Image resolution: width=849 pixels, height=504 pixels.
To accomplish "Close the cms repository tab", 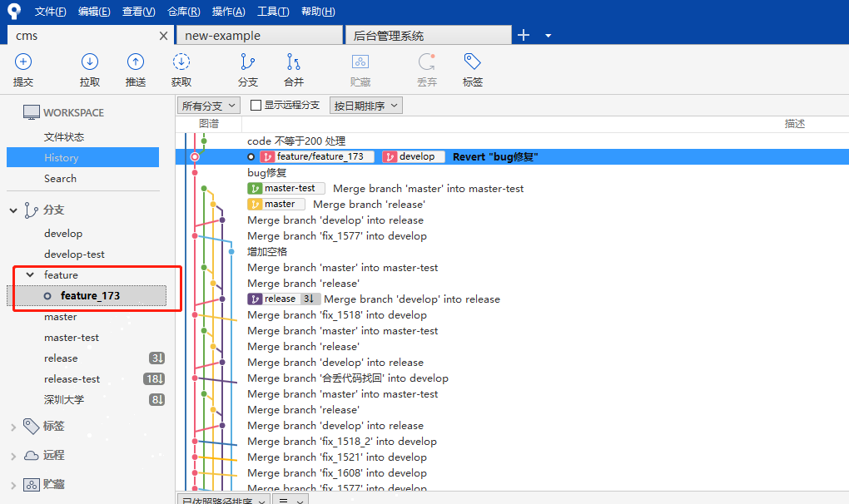I will 164,36.
